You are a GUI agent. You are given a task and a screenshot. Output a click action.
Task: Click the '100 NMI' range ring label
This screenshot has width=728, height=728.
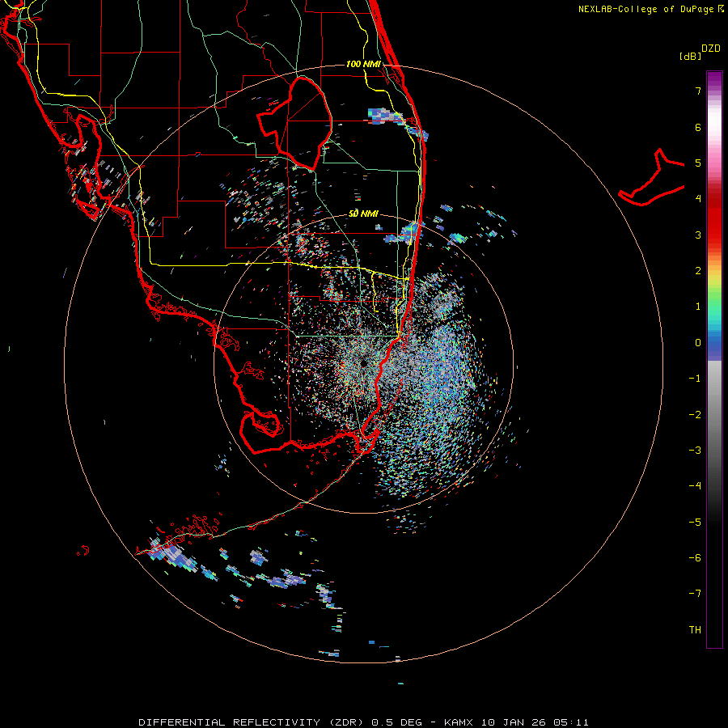363,64
